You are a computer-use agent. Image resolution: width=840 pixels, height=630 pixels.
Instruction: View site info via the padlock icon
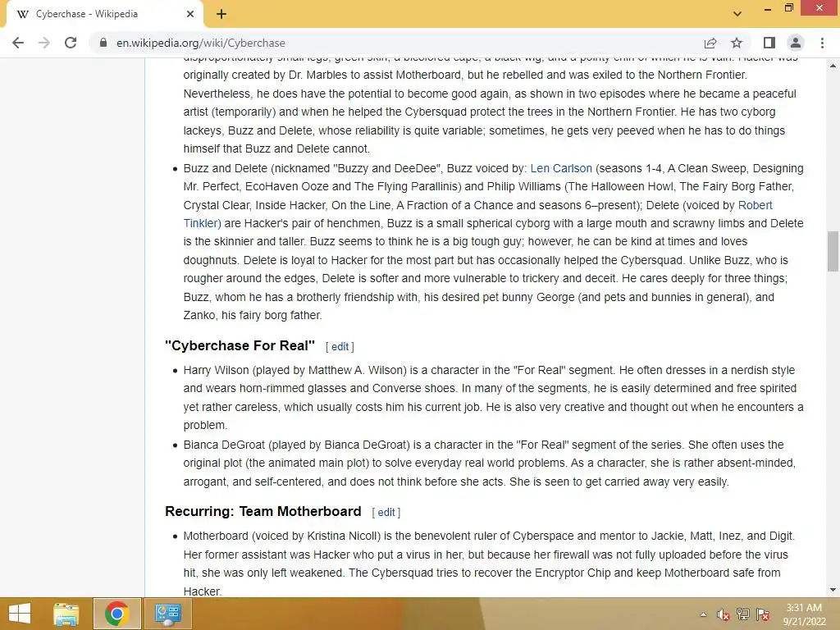[x=103, y=43]
